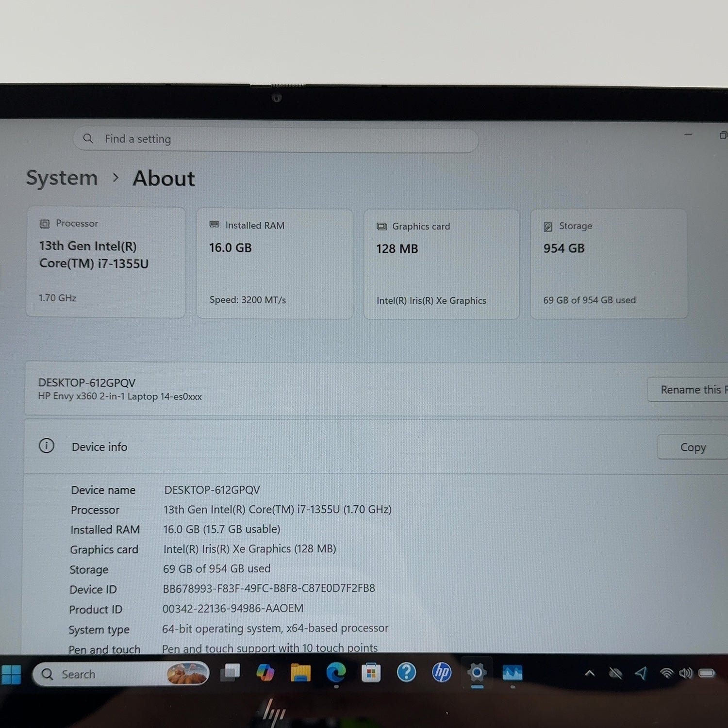Screen dimensions: 728x728
Task: Click the taskbar Search box
Action: click(x=121, y=674)
